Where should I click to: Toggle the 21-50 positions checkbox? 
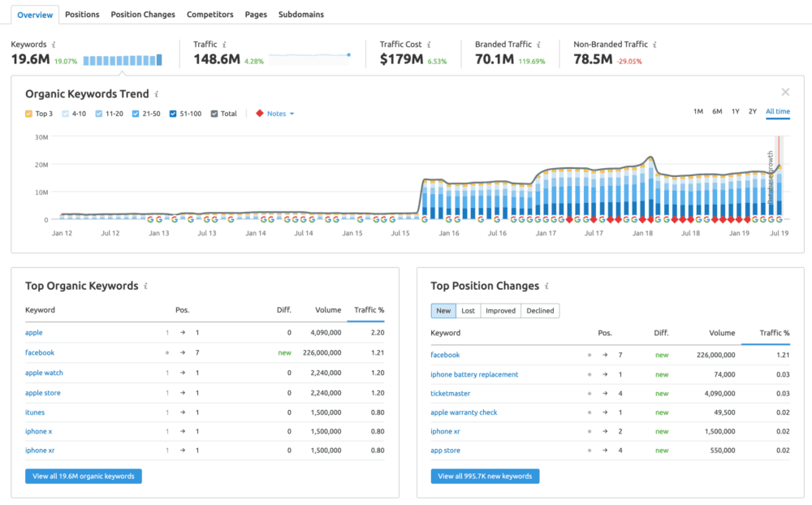coord(136,114)
